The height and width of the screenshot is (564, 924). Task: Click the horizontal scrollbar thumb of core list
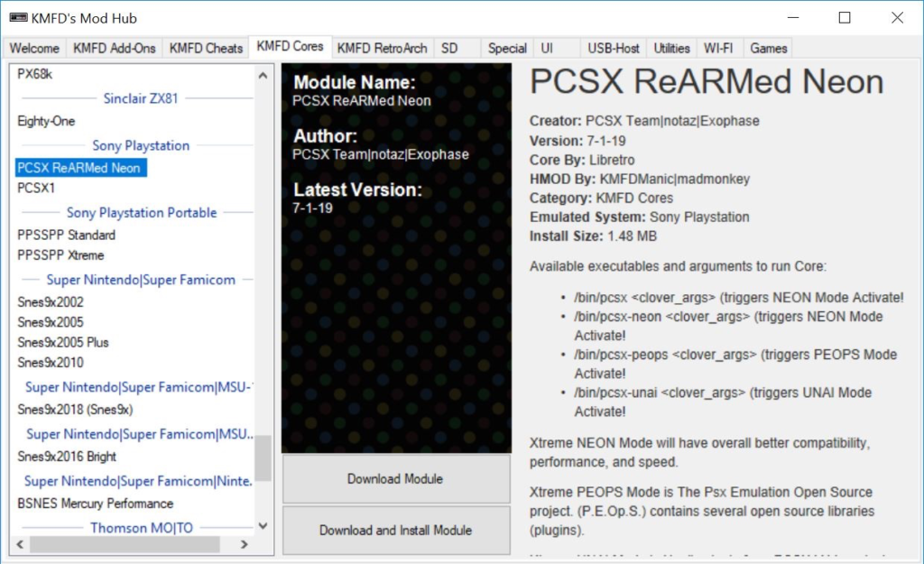pos(125,544)
